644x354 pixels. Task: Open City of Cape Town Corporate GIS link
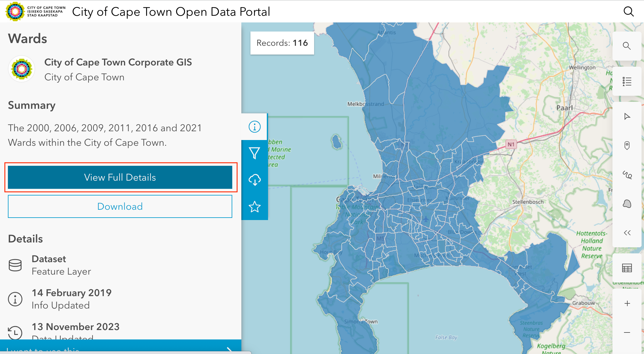(x=118, y=62)
